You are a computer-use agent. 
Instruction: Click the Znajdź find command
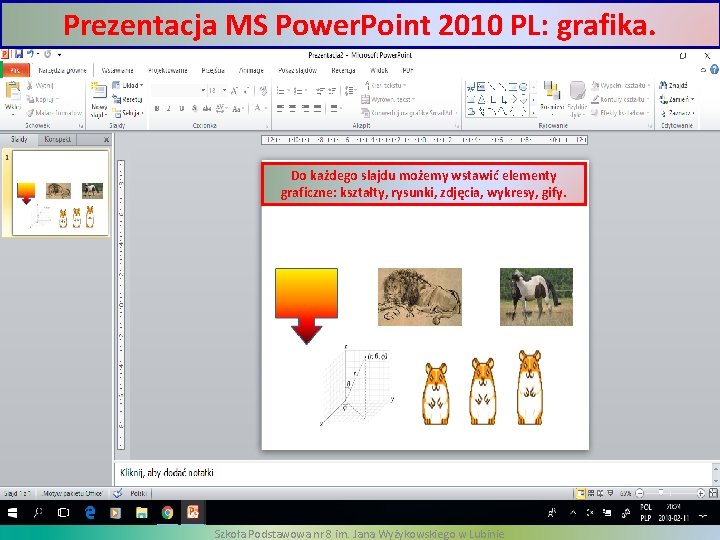(x=673, y=85)
